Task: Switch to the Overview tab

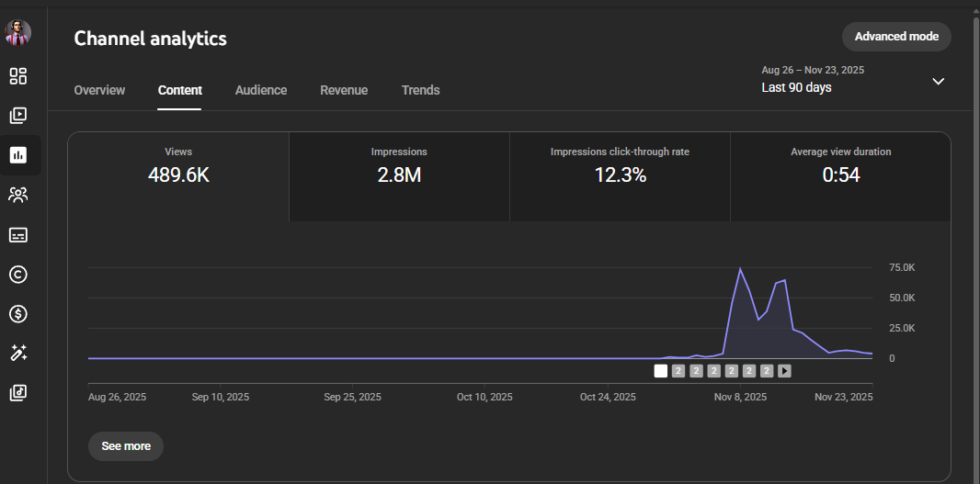Action: point(99,90)
